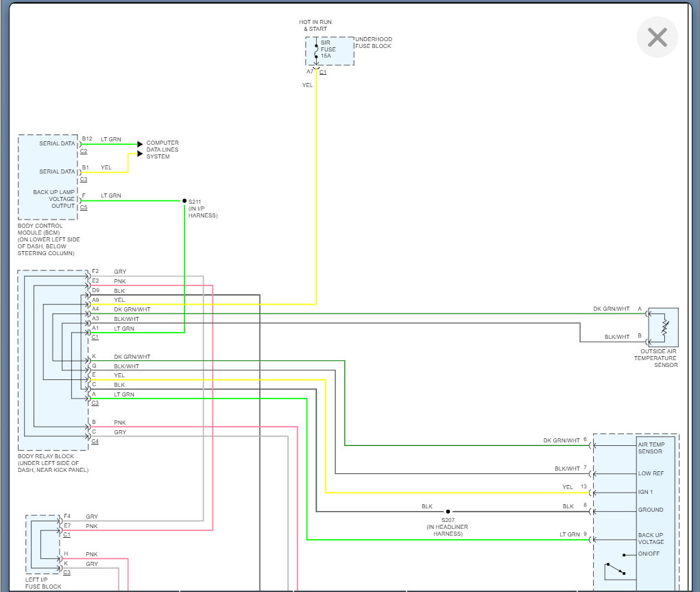Click the SIR Fuse 15A symbol
700x592 pixels.
pyautogui.click(x=317, y=51)
